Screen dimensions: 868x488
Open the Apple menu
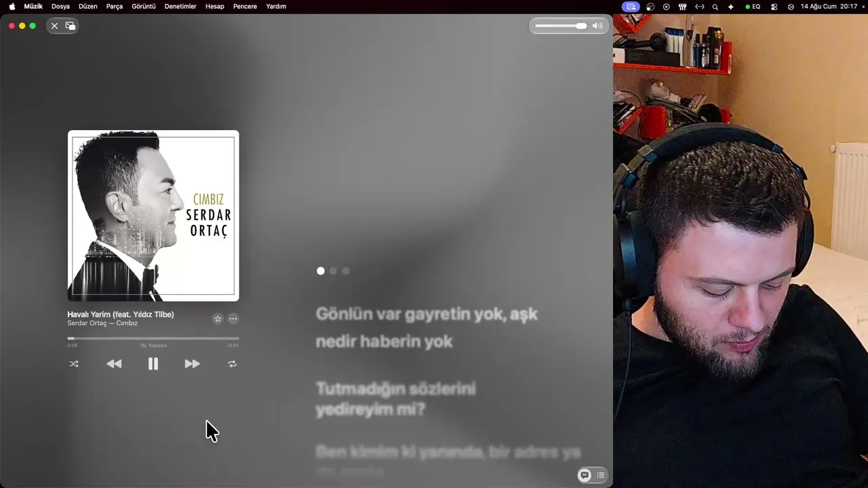click(x=12, y=7)
